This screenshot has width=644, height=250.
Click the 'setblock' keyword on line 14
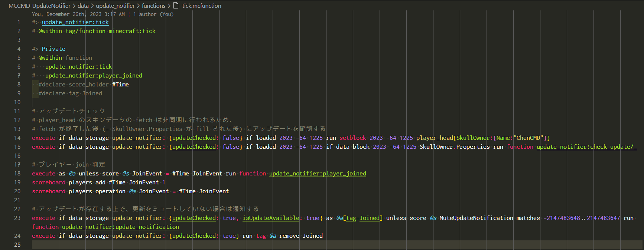353,138
